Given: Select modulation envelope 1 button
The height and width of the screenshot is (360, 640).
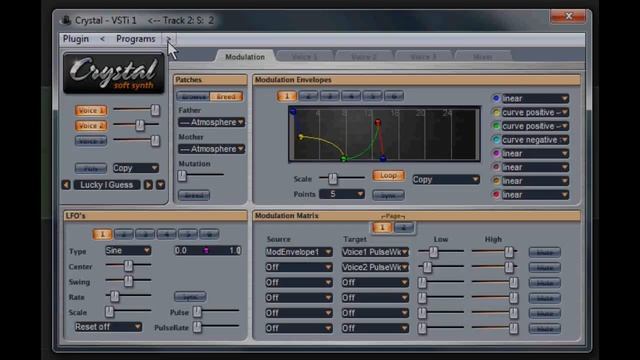Looking at the screenshot, I should pyautogui.click(x=287, y=96).
